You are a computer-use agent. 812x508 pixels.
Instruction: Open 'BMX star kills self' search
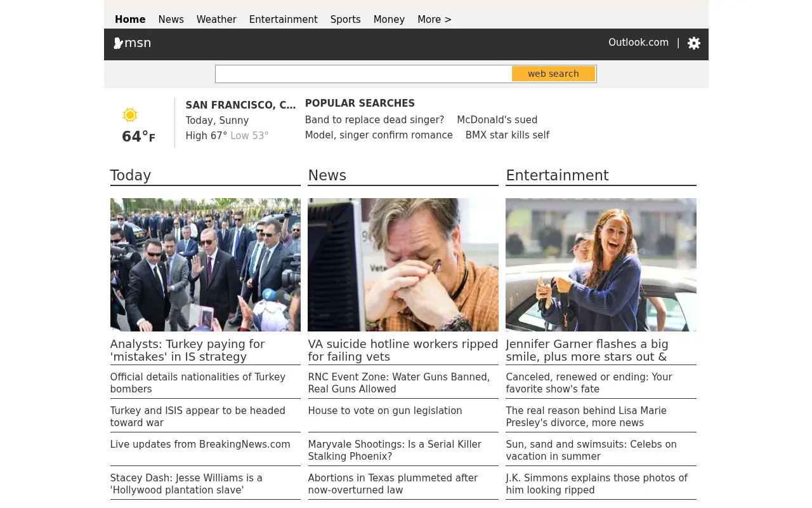tap(507, 135)
